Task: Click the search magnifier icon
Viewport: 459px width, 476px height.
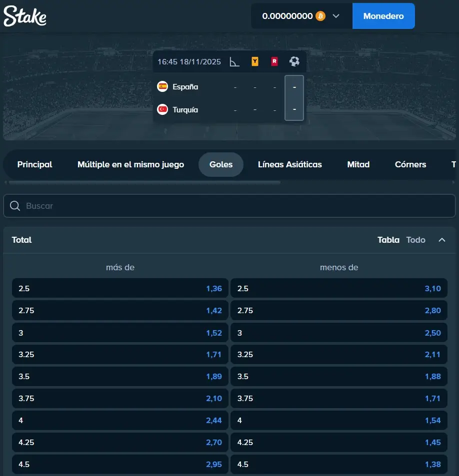Action: 15,206
